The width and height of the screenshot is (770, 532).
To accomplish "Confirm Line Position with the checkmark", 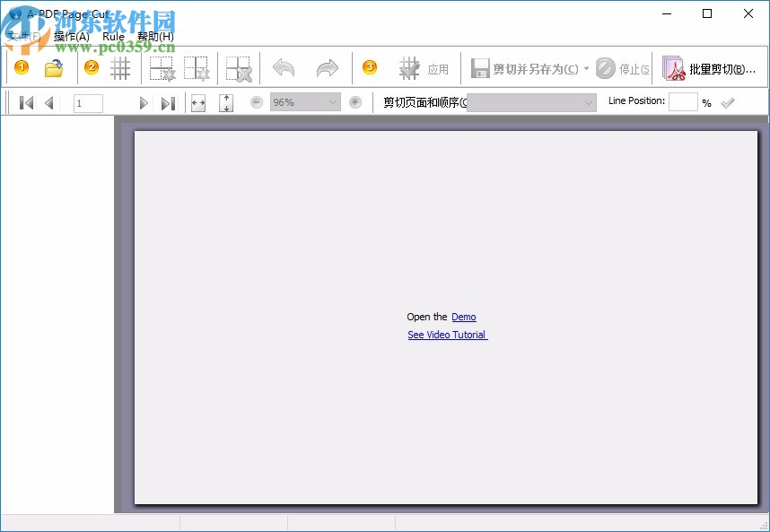I will click(728, 101).
